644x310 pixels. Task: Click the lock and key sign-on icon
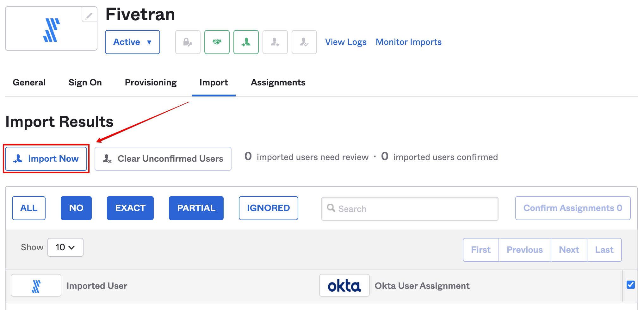188,42
